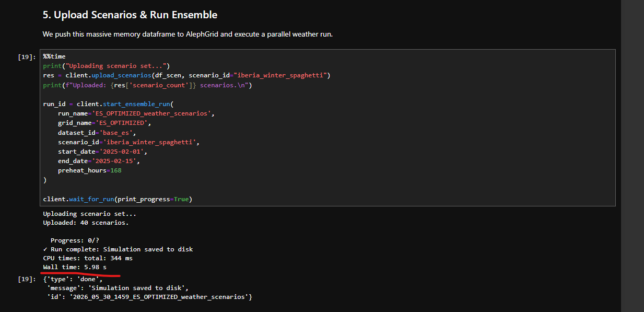Place cursor on preheat_hours=168 line

[90, 170]
